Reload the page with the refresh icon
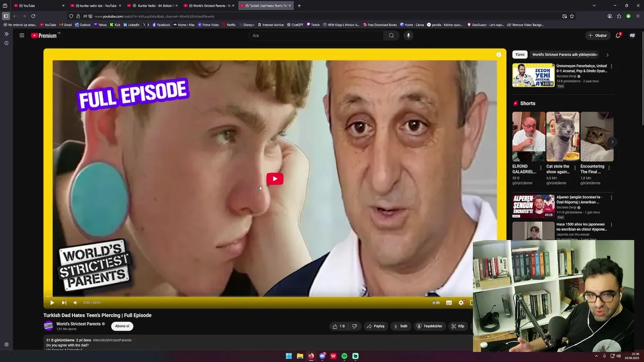The height and width of the screenshot is (362, 644). (x=33, y=16)
